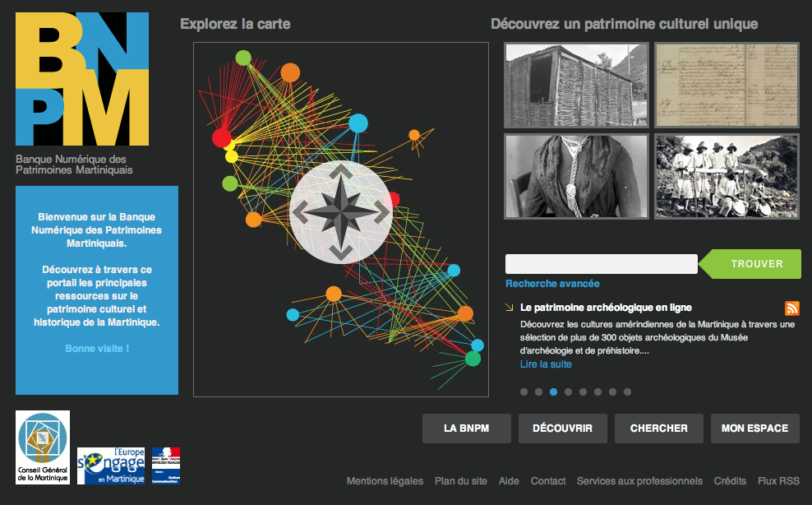
Task: Select the green map node at bottom right
Action: tap(473, 359)
